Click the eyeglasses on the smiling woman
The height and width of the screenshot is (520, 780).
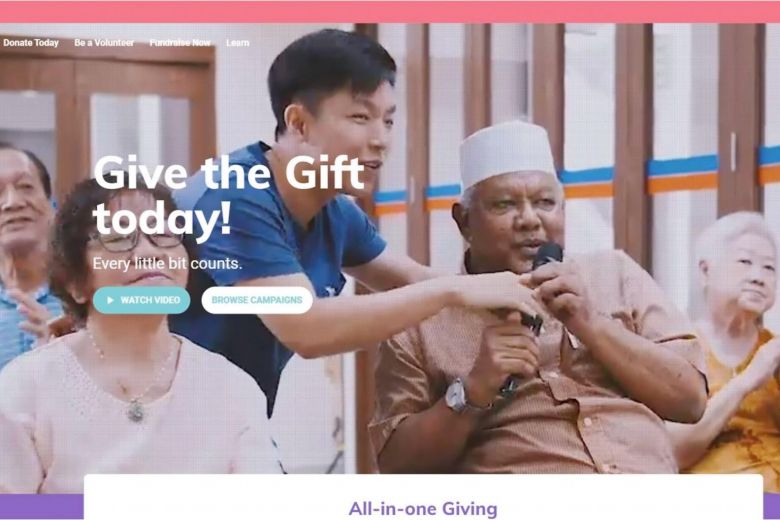tap(134, 240)
